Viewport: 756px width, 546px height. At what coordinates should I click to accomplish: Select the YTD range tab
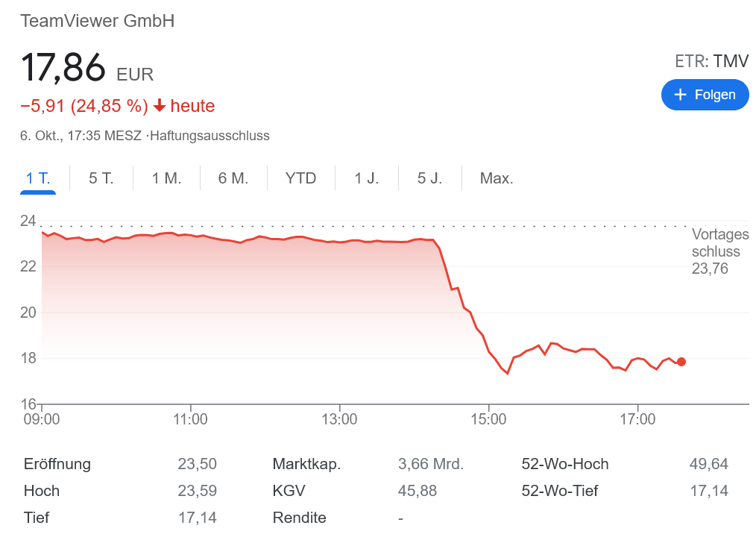pyautogui.click(x=300, y=178)
